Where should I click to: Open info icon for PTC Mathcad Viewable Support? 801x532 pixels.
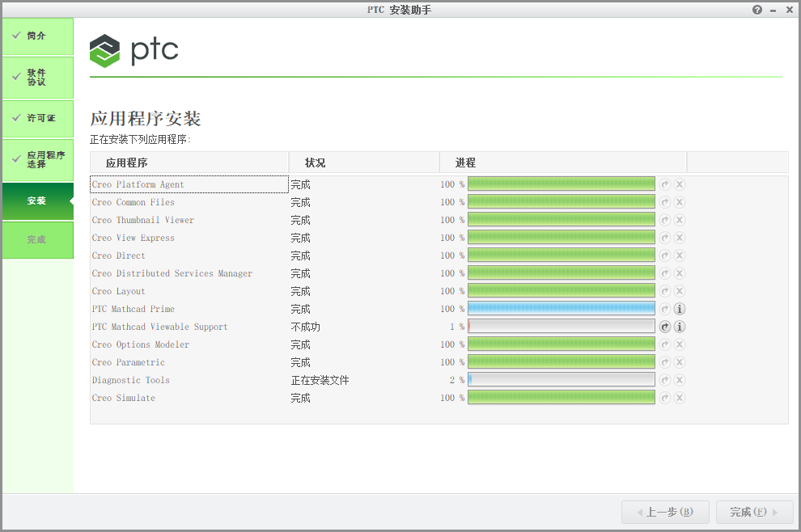pos(680,327)
